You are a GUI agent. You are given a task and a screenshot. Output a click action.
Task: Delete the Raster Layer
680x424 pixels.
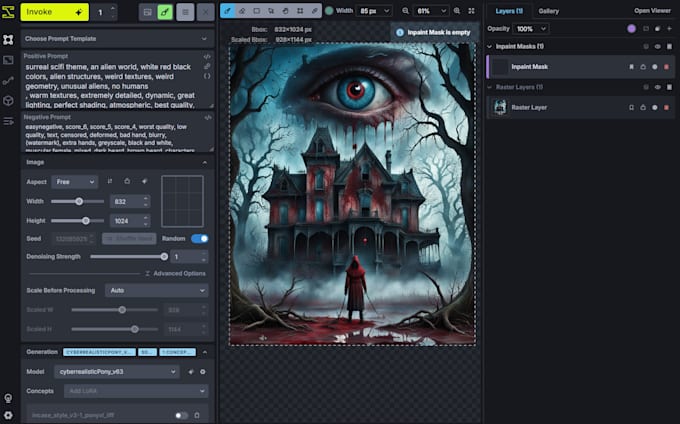tap(667, 106)
